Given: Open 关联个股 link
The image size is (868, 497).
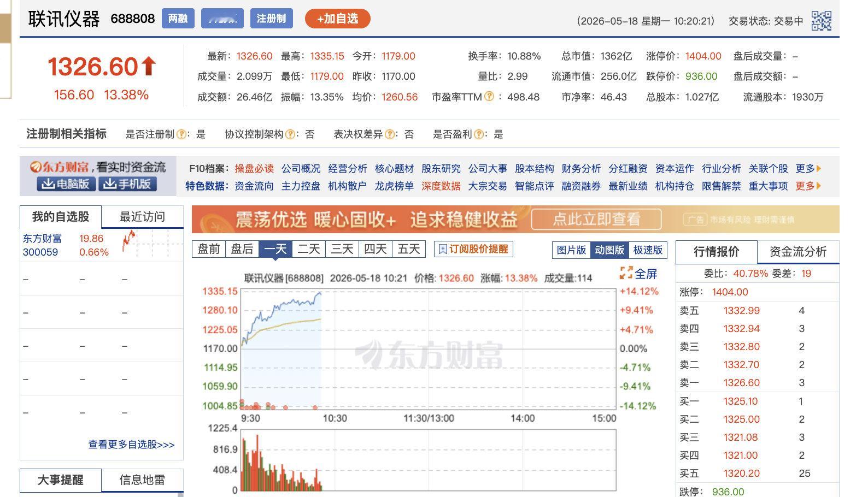Looking at the screenshot, I should coord(768,169).
